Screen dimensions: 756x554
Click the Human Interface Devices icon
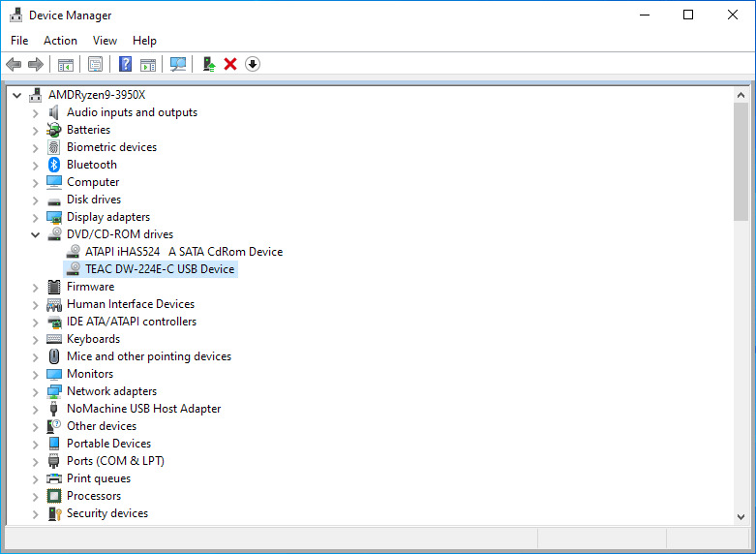pyautogui.click(x=54, y=304)
